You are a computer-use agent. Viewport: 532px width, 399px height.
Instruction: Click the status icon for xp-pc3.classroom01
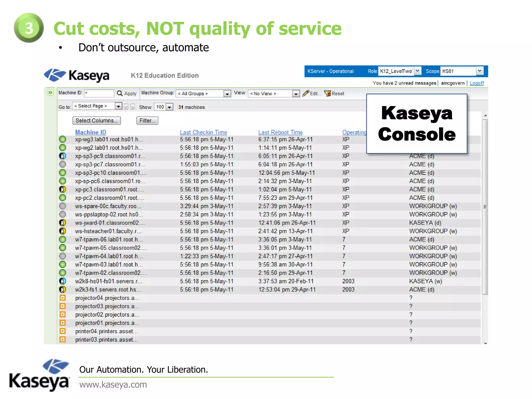point(63,189)
